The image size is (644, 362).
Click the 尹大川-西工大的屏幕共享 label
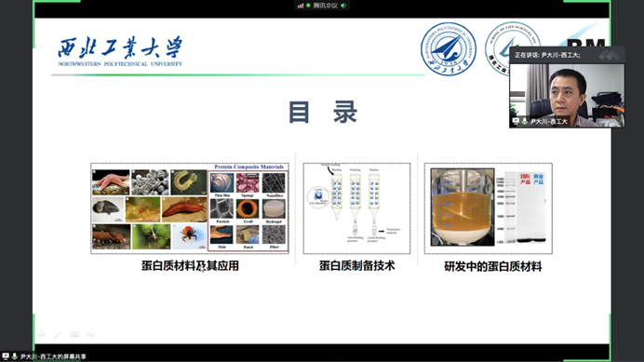[x=53, y=356]
